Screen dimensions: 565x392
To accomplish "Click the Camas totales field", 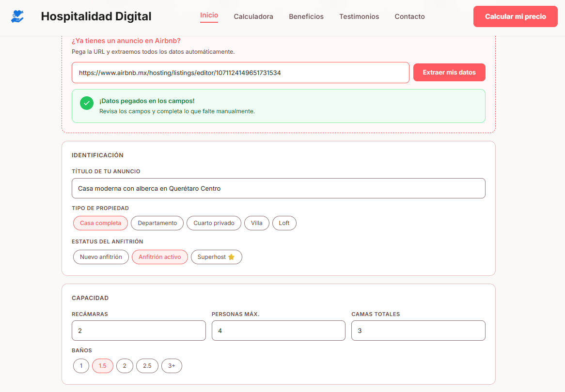I will tap(418, 331).
